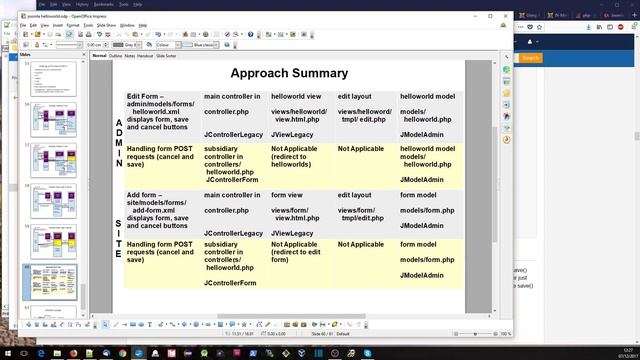Toggle Edit File mode icon

69,35
